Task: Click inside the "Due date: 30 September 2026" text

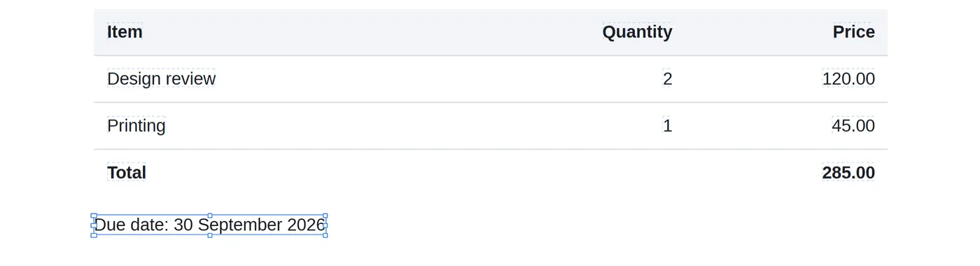Action: pyautogui.click(x=210, y=225)
